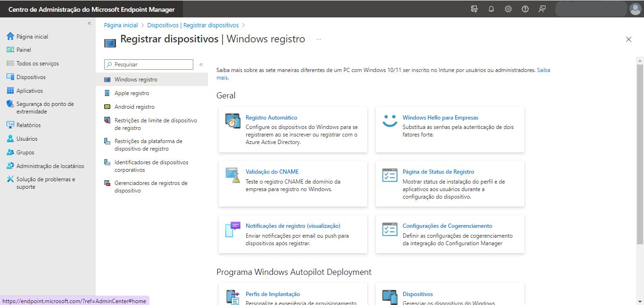Click the Configurações de Cogerenciamento checklist icon
644x305 pixels.
click(x=390, y=229)
